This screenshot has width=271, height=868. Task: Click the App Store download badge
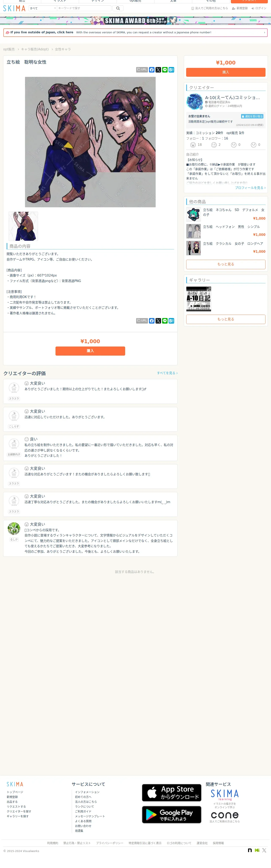pos(171,793)
